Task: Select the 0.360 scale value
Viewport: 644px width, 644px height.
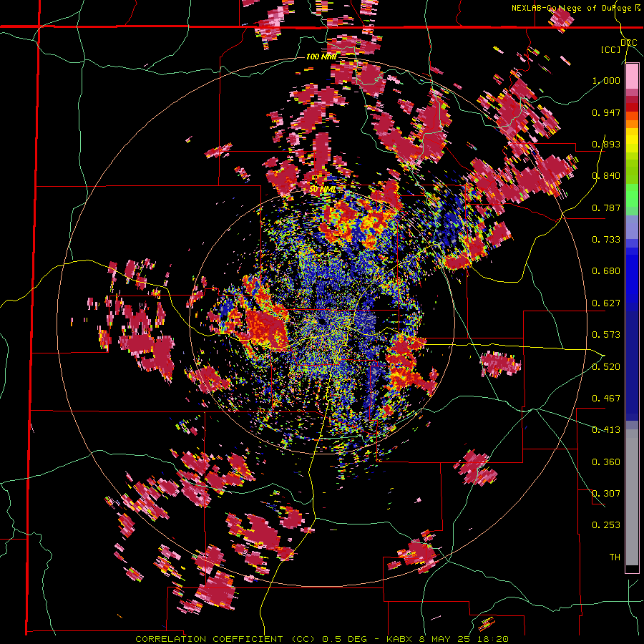Action: click(606, 462)
